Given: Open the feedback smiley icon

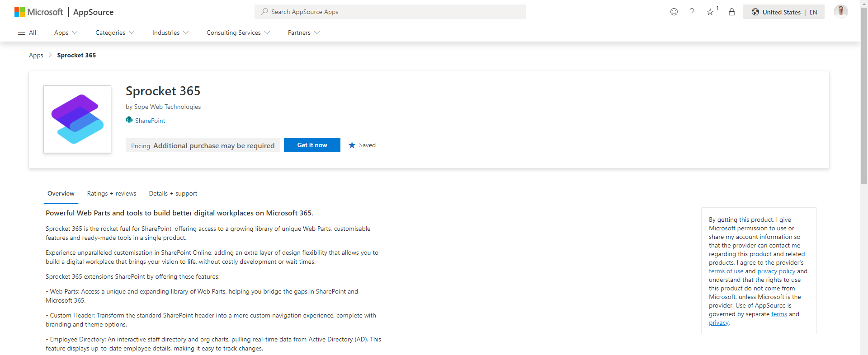Looking at the screenshot, I should coord(674,12).
